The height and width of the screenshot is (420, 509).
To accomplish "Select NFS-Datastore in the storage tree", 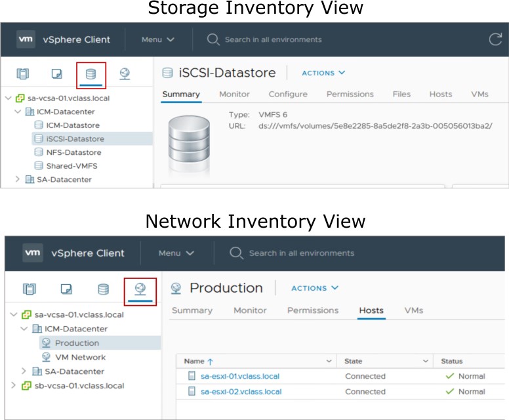I will (73, 152).
